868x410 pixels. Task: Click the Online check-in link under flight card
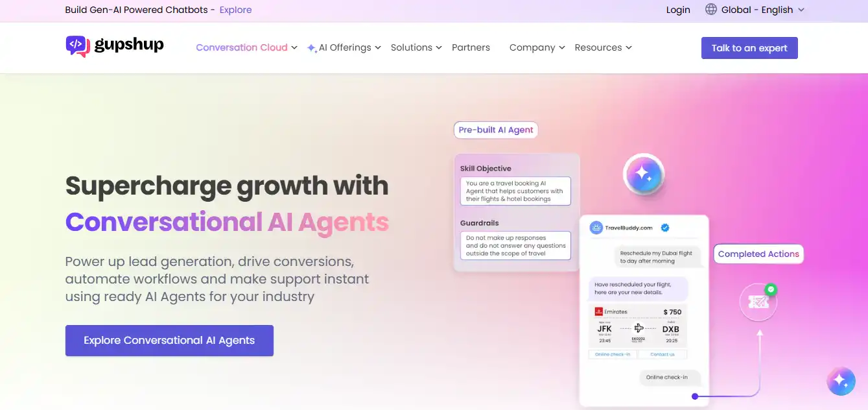(613, 354)
